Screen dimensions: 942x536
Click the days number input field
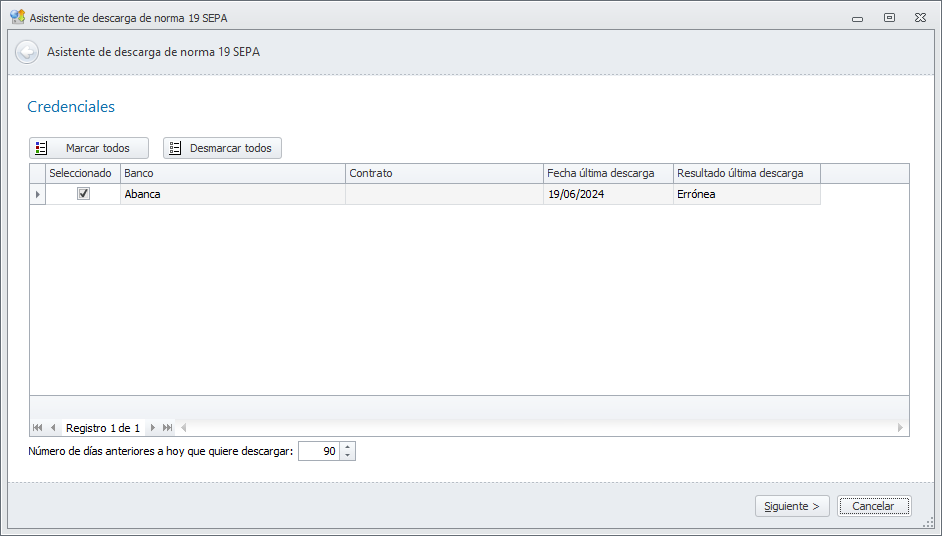tap(319, 452)
